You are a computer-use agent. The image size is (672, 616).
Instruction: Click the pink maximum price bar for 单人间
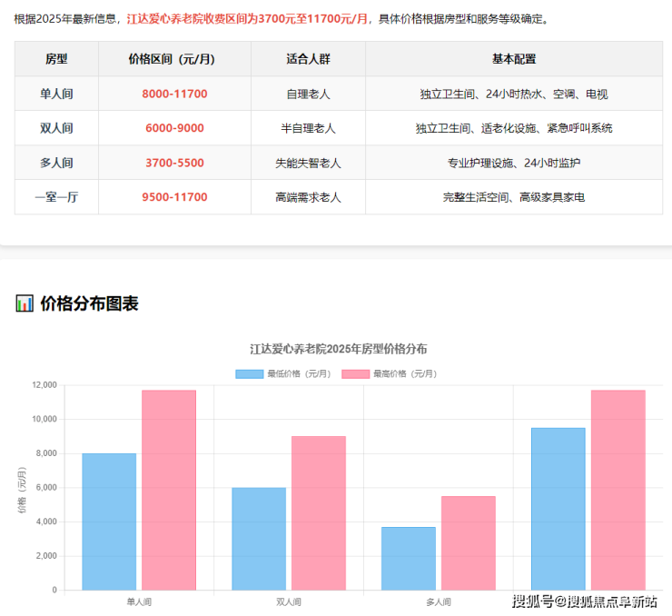pos(168,490)
